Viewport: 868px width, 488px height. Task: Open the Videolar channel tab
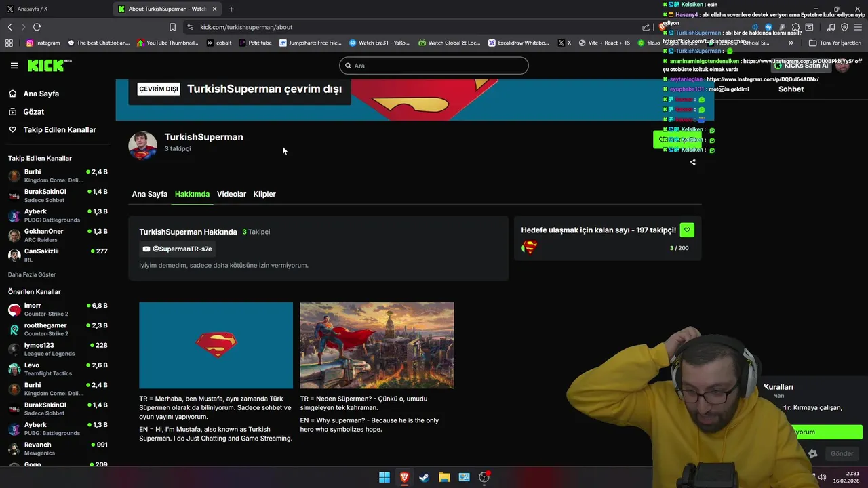[231, 194]
